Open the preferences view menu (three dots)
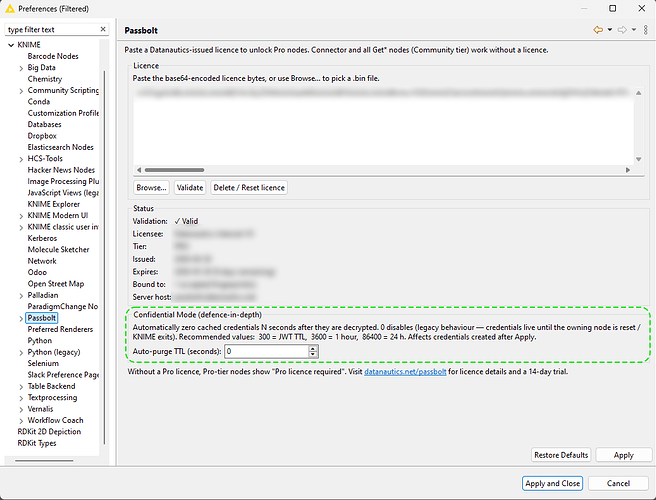 click(x=646, y=30)
